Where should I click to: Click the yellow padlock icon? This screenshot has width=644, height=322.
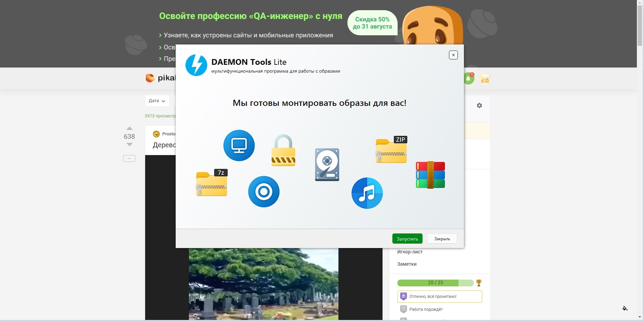[x=283, y=150]
